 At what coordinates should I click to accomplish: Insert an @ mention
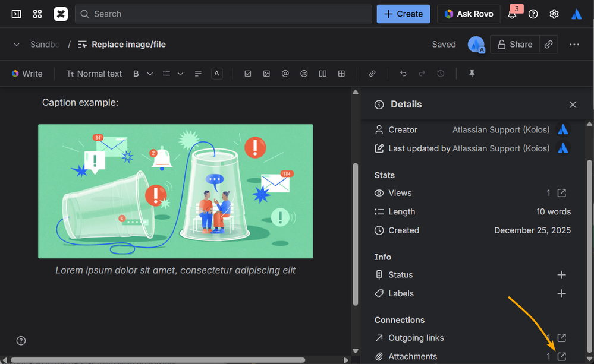click(285, 74)
